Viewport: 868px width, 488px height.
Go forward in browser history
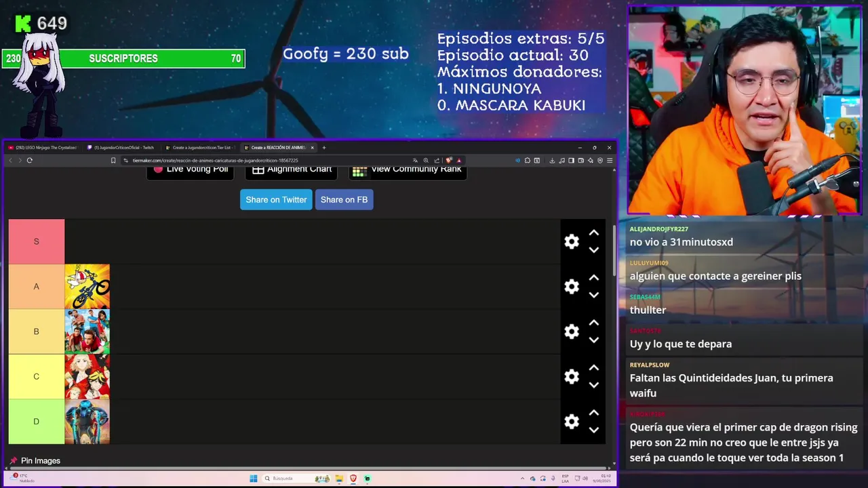coord(20,161)
